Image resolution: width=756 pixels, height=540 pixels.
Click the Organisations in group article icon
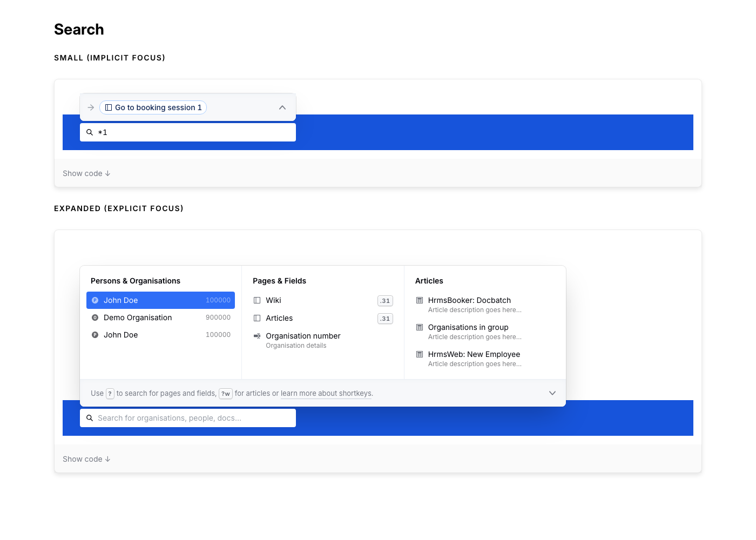[420, 327]
